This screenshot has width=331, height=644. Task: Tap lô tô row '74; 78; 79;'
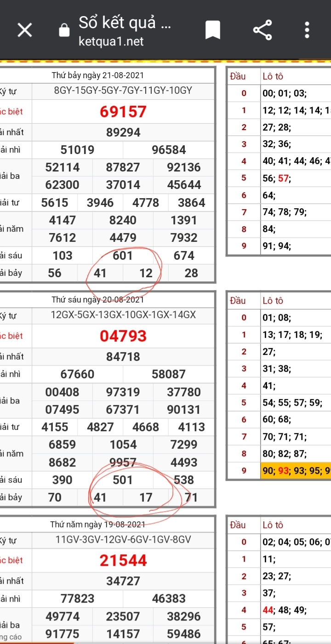(285, 212)
